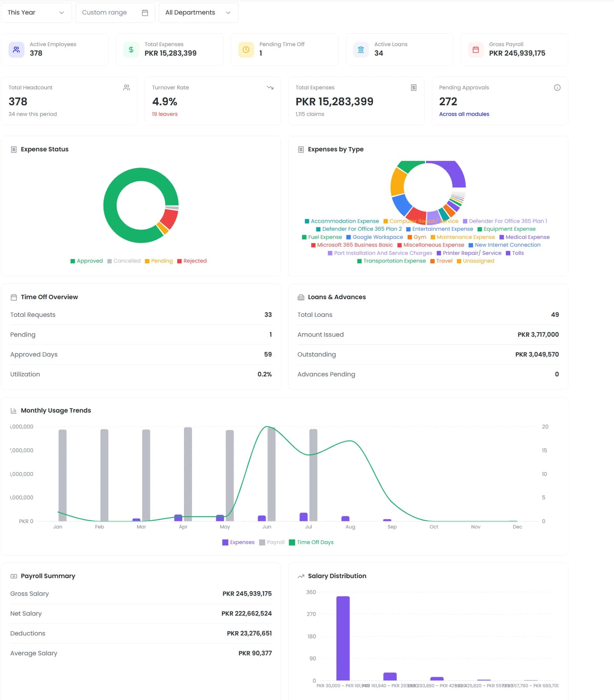This screenshot has width=614, height=700.
Task: Click the June payroll bar in the chart
Action: tap(271, 474)
